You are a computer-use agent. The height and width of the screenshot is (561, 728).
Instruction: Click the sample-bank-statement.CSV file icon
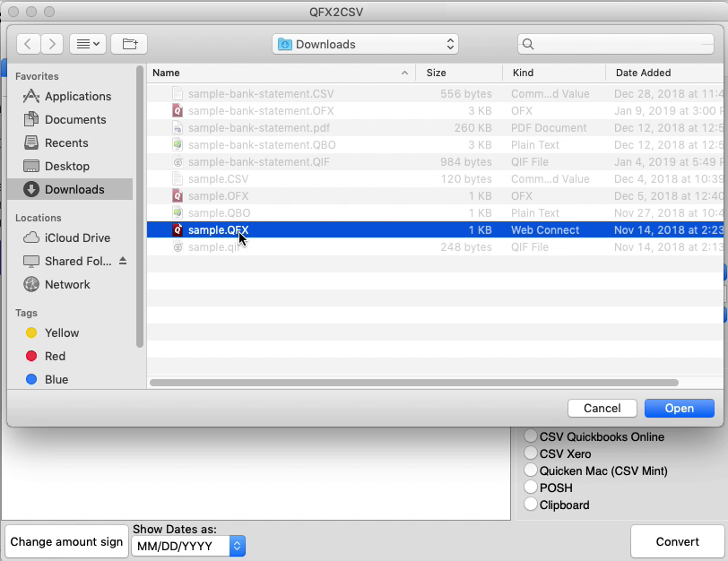pyautogui.click(x=178, y=94)
